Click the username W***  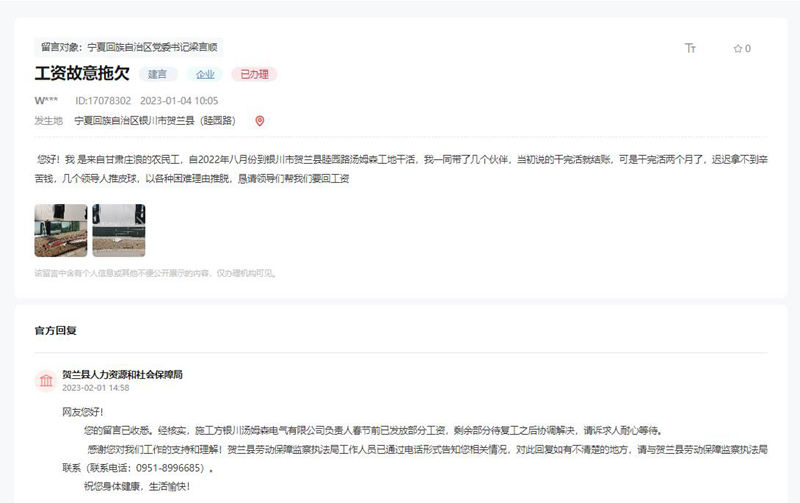pos(46,100)
